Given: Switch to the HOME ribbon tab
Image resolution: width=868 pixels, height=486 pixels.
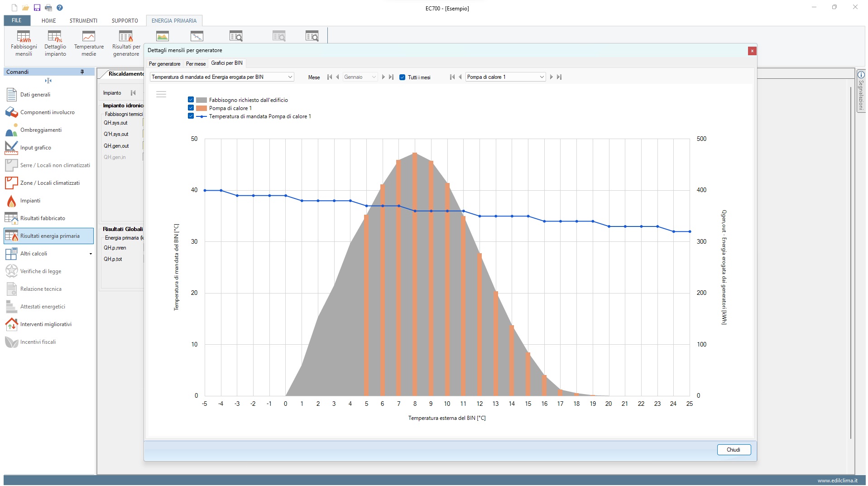Looking at the screenshot, I should pos(48,20).
